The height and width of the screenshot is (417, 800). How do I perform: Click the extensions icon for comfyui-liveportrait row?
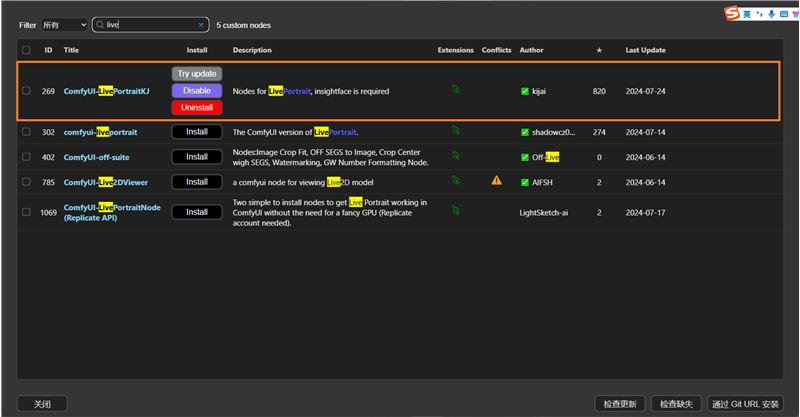pyautogui.click(x=456, y=131)
